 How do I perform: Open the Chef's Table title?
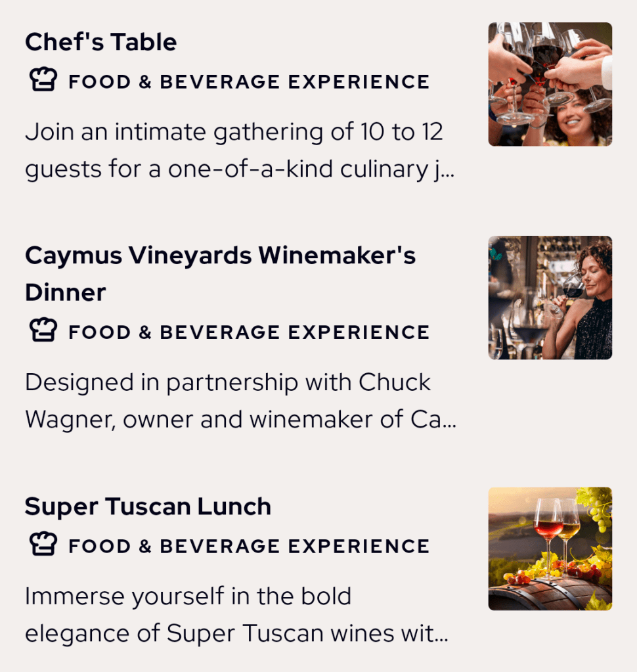[100, 42]
